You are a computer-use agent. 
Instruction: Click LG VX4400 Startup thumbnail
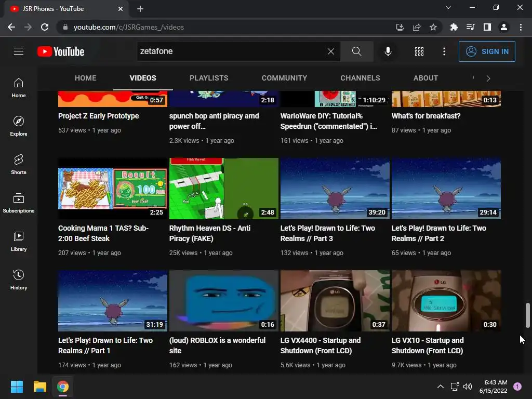[x=335, y=301]
